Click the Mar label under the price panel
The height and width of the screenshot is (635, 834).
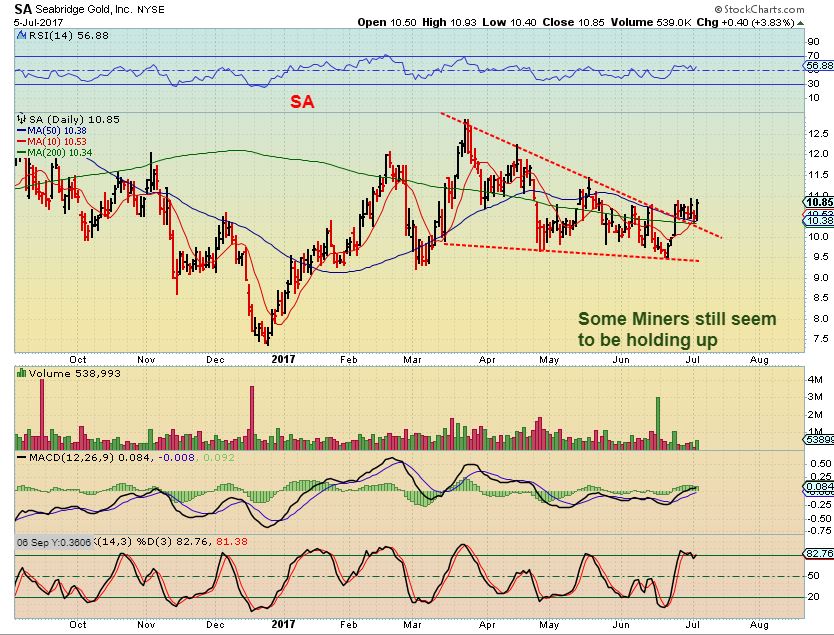[x=412, y=360]
